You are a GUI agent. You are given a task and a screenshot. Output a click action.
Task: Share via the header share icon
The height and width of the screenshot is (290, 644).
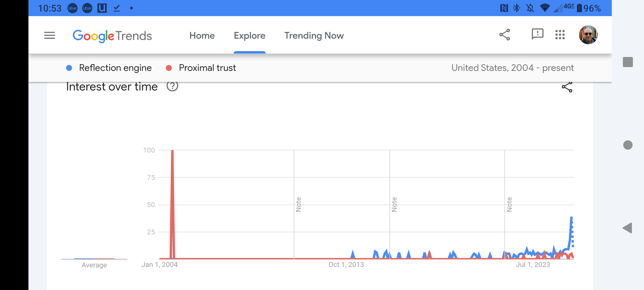pos(504,35)
